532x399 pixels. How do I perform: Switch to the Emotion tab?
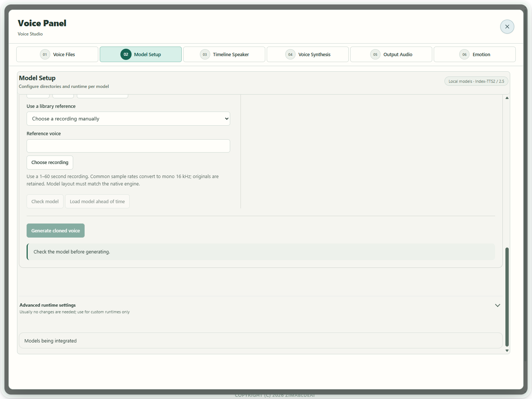click(475, 54)
